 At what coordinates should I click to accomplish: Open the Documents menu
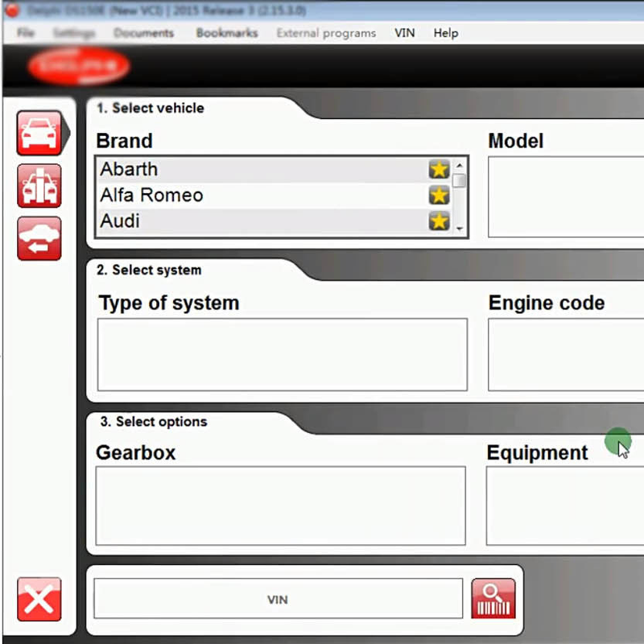click(x=143, y=33)
